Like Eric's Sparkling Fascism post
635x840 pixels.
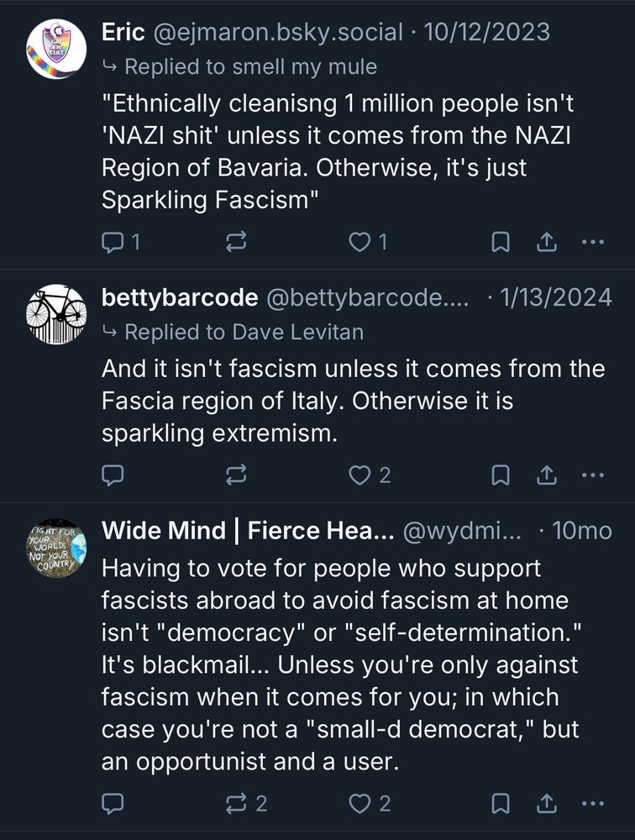359,241
